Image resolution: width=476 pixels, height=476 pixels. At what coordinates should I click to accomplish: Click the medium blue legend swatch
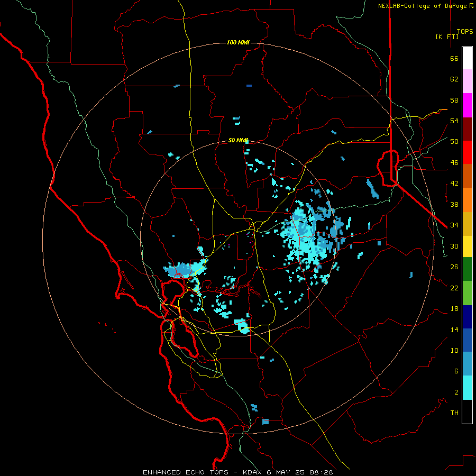[x=467, y=340]
